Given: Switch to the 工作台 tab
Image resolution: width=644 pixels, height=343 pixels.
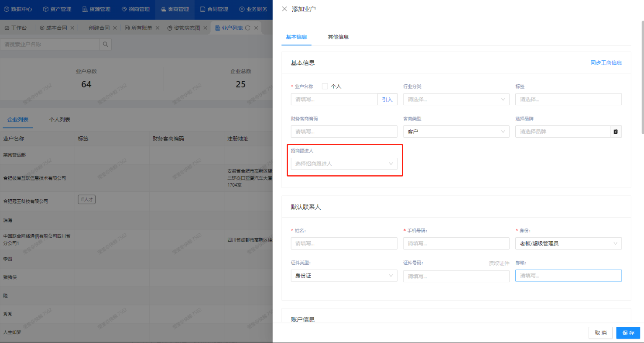Looking at the screenshot, I should coord(16,28).
